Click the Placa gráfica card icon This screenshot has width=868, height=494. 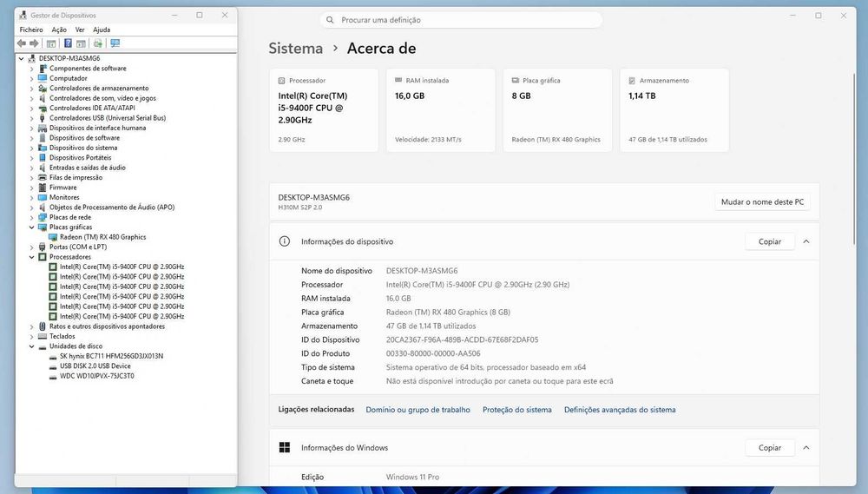pyautogui.click(x=516, y=80)
